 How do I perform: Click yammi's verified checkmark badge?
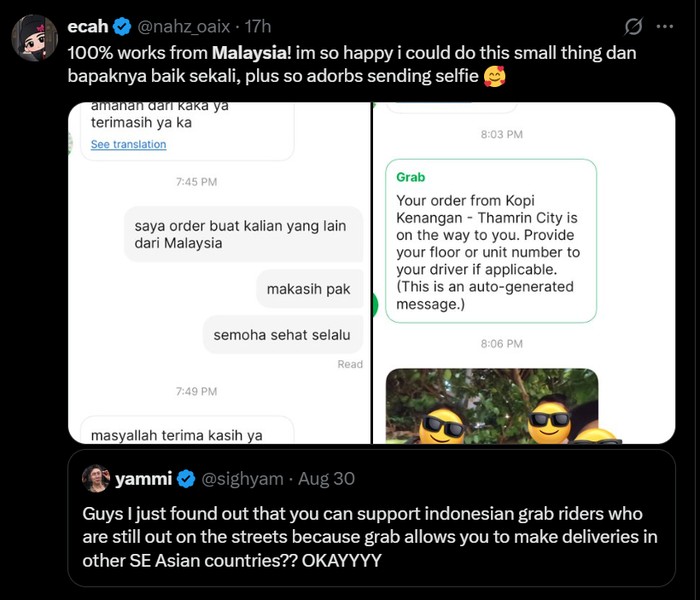(x=186, y=479)
